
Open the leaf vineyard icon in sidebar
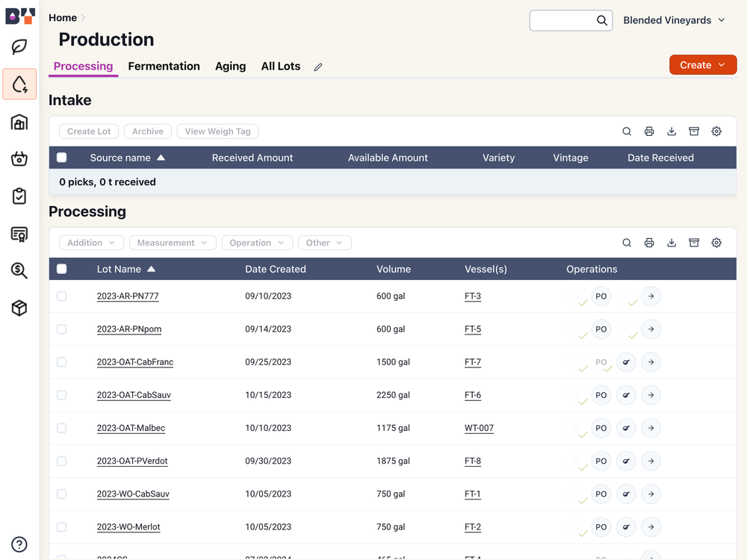click(x=19, y=46)
